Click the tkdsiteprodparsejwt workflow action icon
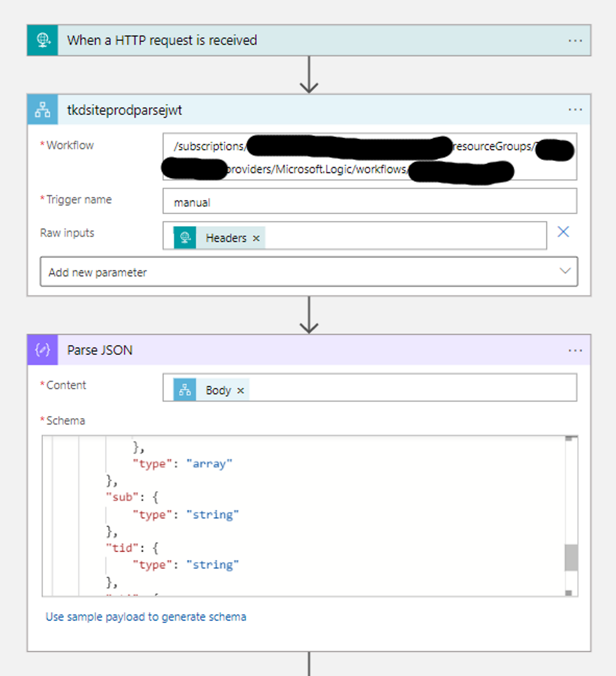Image resolution: width=616 pixels, height=676 pixels. pyautogui.click(x=43, y=109)
